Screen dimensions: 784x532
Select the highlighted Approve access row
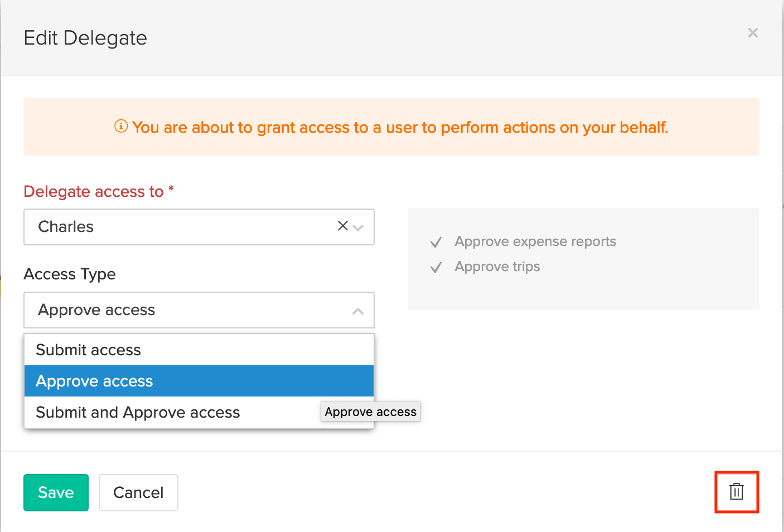coord(199,381)
